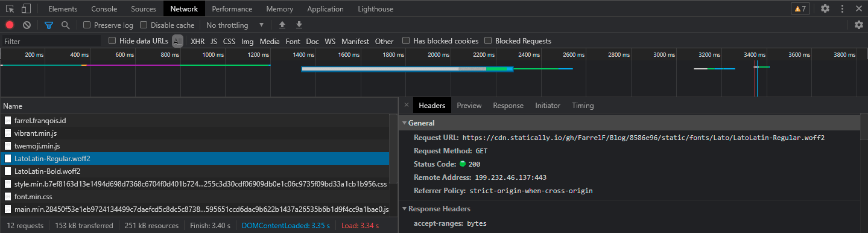Filter requests by XHR
Viewport: 868px width, 233px height.
pos(198,42)
